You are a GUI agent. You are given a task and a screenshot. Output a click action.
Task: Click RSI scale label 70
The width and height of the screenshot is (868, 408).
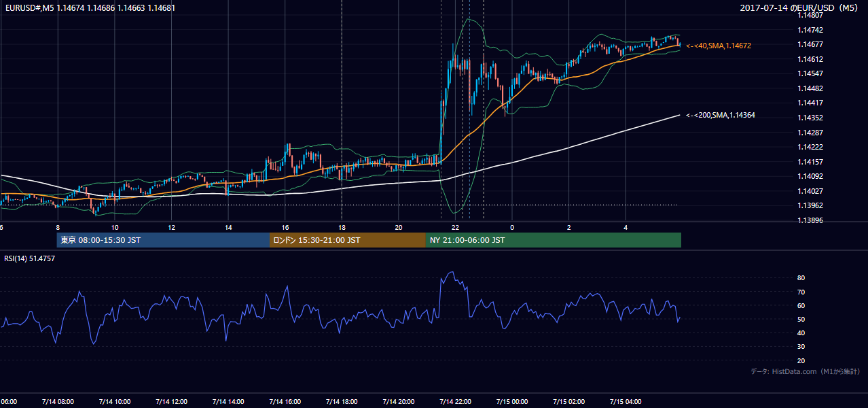pyautogui.click(x=801, y=292)
